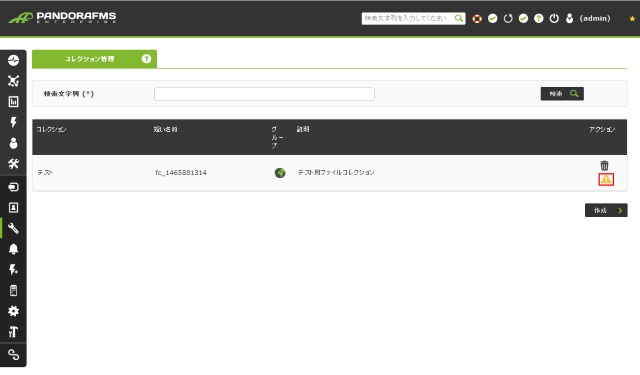Viewport: 640px width, 375px height.
Task: Click the dark 検索 search button
Action: coord(562,93)
